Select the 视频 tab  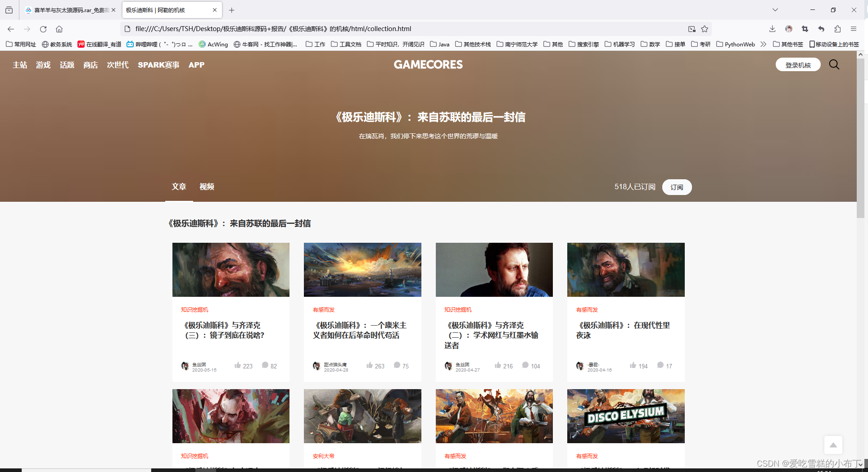(207, 186)
